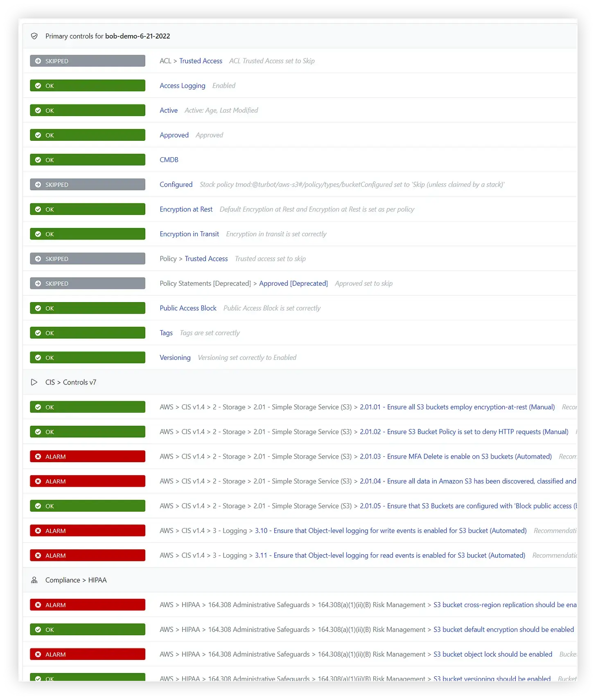Open the CMDB control link
The image size is (596, 700).
click(169, 160)
